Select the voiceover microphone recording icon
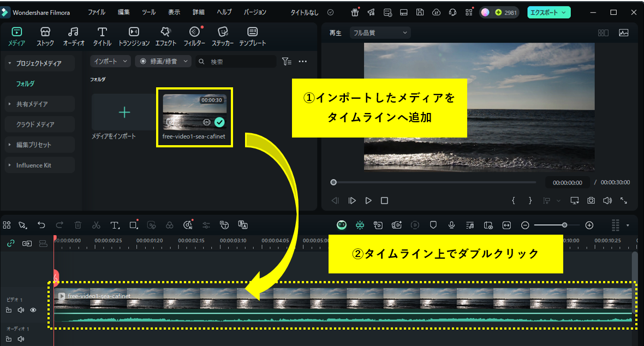Viewport: 644px width, 346px height. [x=451, y=225]
